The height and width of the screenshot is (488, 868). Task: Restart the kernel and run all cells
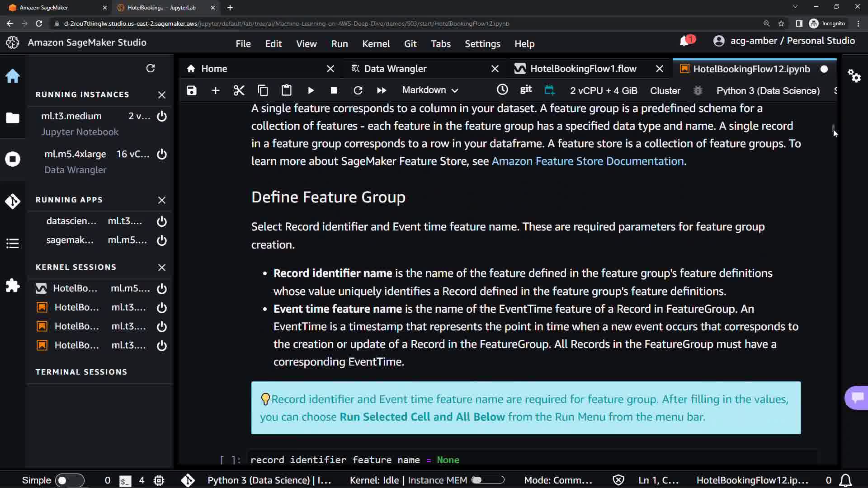381,90
